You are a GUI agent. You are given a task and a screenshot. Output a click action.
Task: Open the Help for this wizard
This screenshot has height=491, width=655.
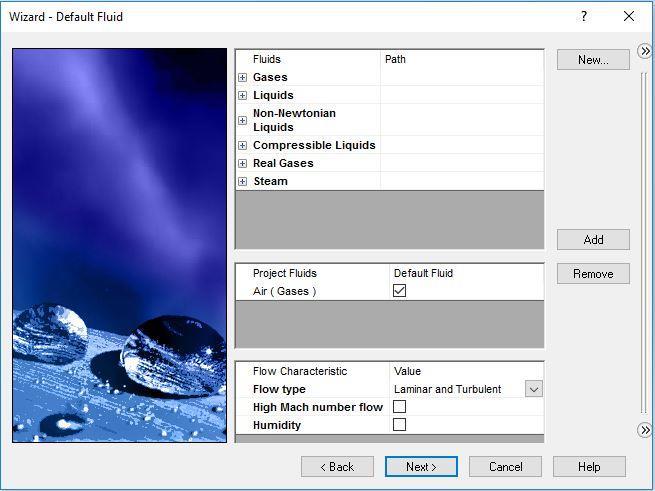pos(589,466)
